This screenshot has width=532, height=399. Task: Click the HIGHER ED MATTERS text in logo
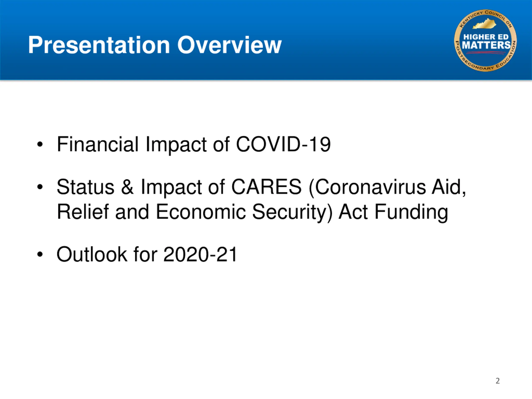(486, 42)
